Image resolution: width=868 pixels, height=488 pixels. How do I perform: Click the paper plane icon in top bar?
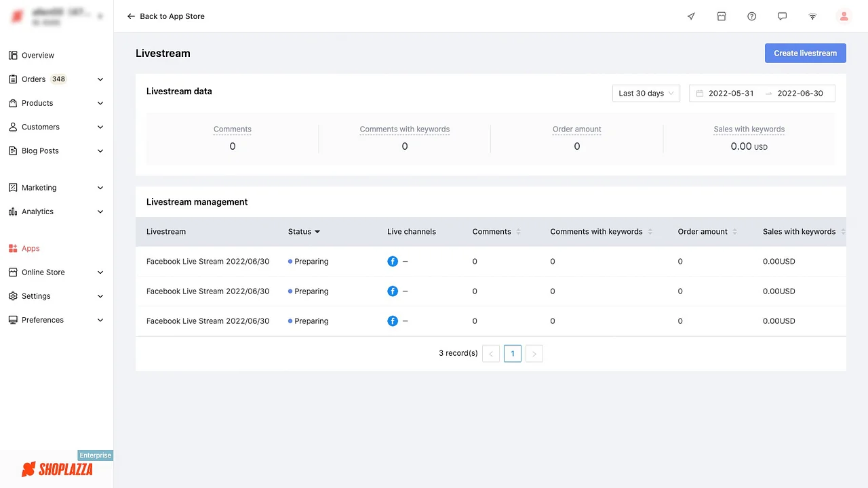(x=691, y=16)
